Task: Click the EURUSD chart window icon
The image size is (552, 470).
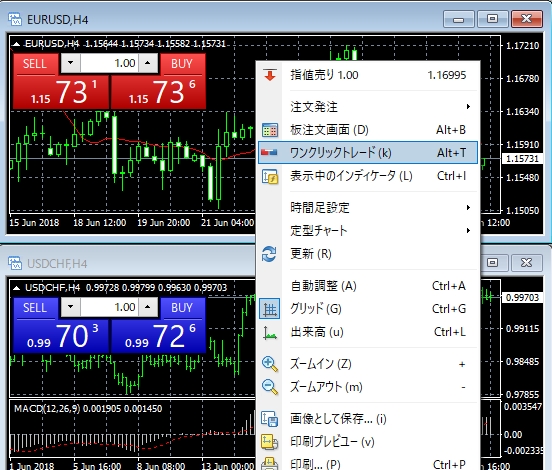Action: point(15,19)
